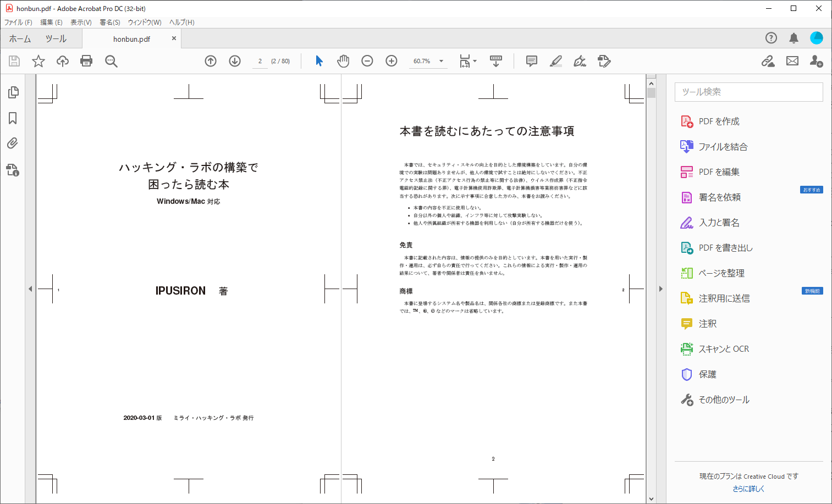Image resolution: width=832 pixels, height=504 pixels.
Task: Open the 署名を依頼 tool
Action: (x=710, y=197)
